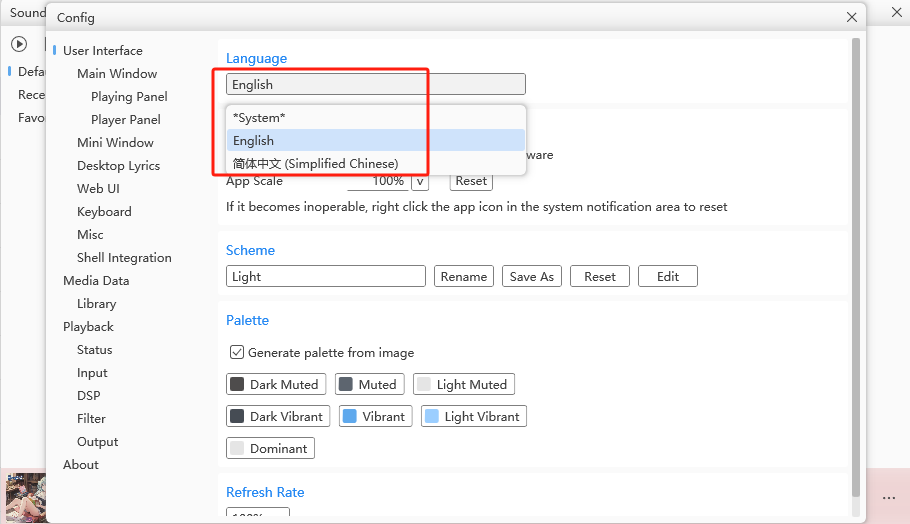Viewport: 910px width, 524px height.
Task: Expand the App Scale dropdown arrow
Action: tap(420, 181)
